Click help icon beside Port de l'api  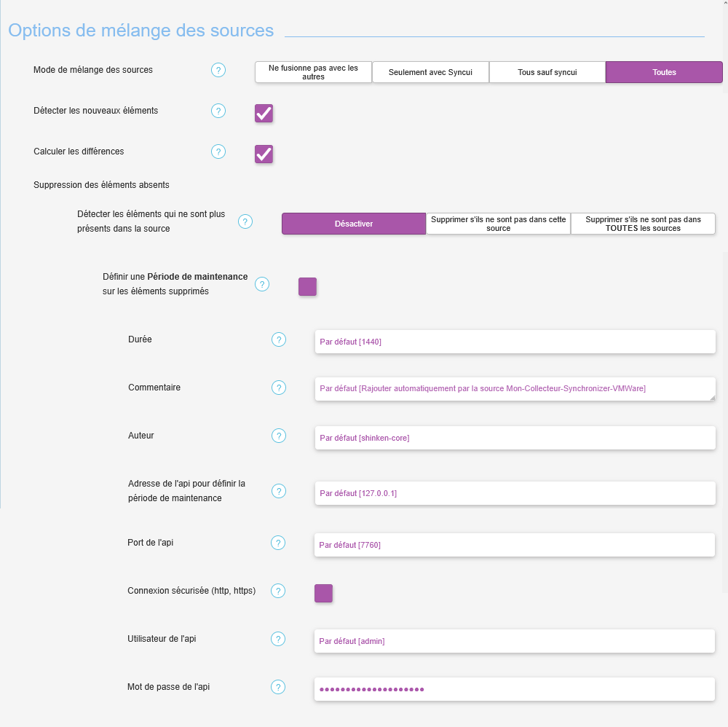(x=278, y=543)
